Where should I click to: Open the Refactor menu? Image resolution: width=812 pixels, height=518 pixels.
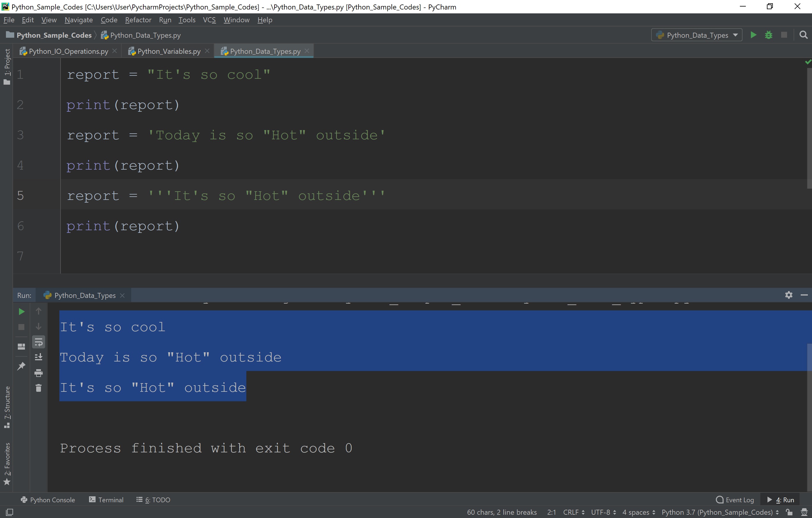point(138,20)
